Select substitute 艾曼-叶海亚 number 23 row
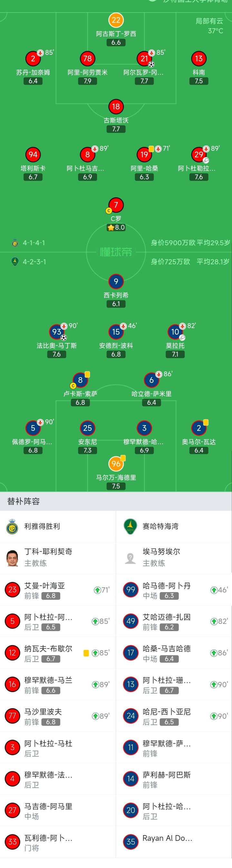 point(58,590)
